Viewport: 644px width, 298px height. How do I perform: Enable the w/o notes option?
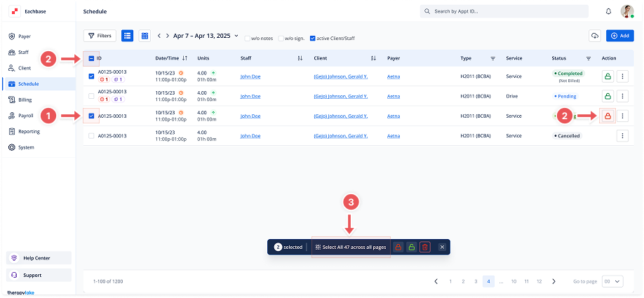pos(247,38)
